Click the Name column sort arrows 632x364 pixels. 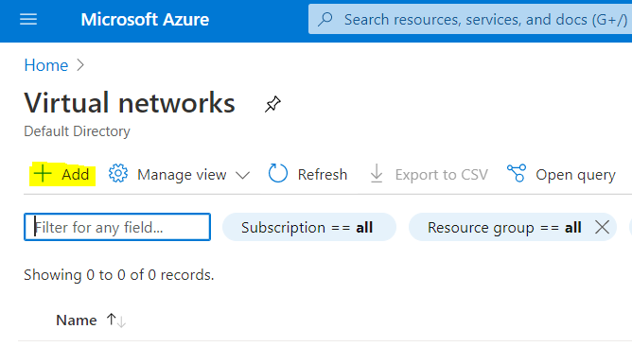point(116,321)
